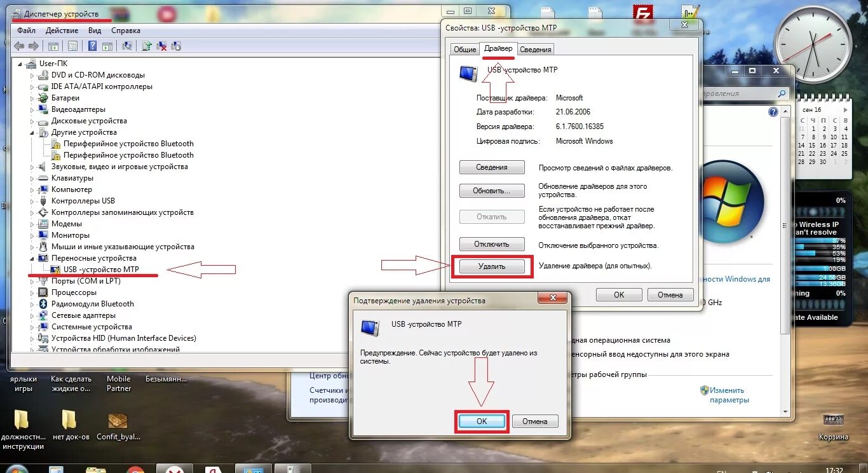Screen dimensions: 868x473
Task: Select the Радиомодули Bluetooth tree item
Action: pyautogui.click(x=92, y=304)
